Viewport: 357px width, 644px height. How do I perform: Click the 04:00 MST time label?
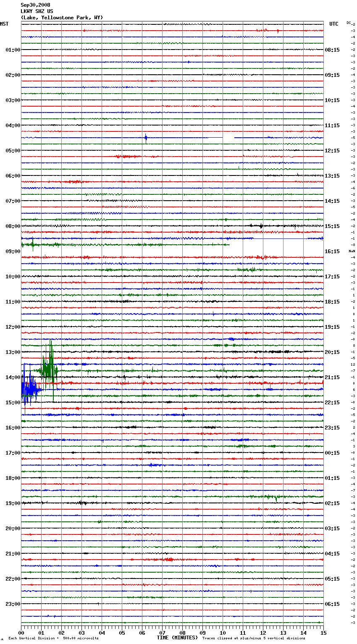[13, 126]
